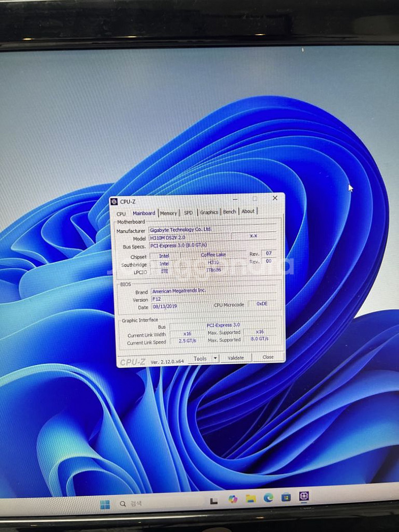Click the model revision x.x field

(253, 236)
